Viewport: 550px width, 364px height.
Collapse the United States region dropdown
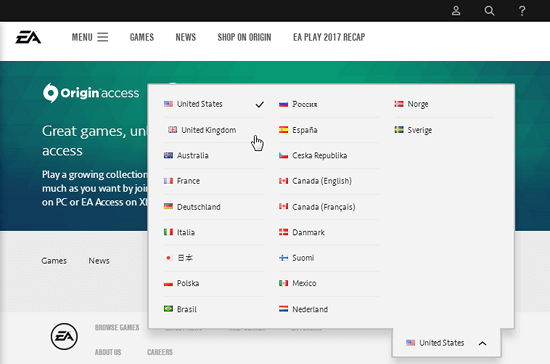click(446, 343)
